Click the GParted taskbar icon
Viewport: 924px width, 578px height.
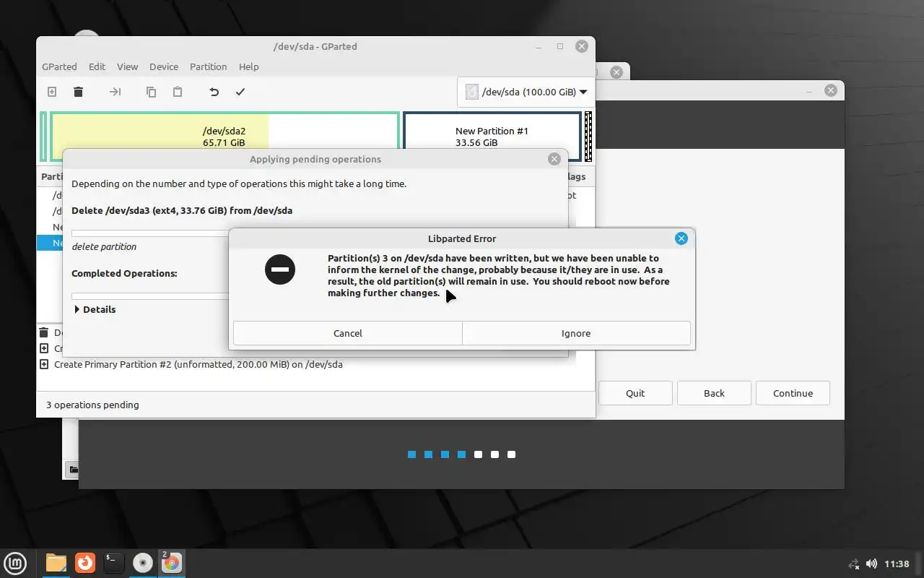pyautogui.click(x=172, y=563)
